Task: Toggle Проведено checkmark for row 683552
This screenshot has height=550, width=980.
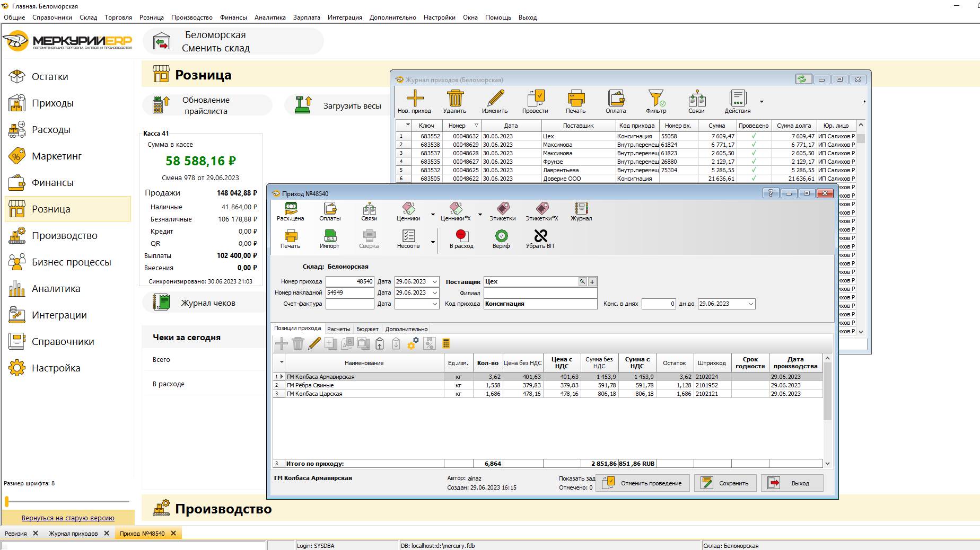Action: pyautogui.click(x=754, y=136)
